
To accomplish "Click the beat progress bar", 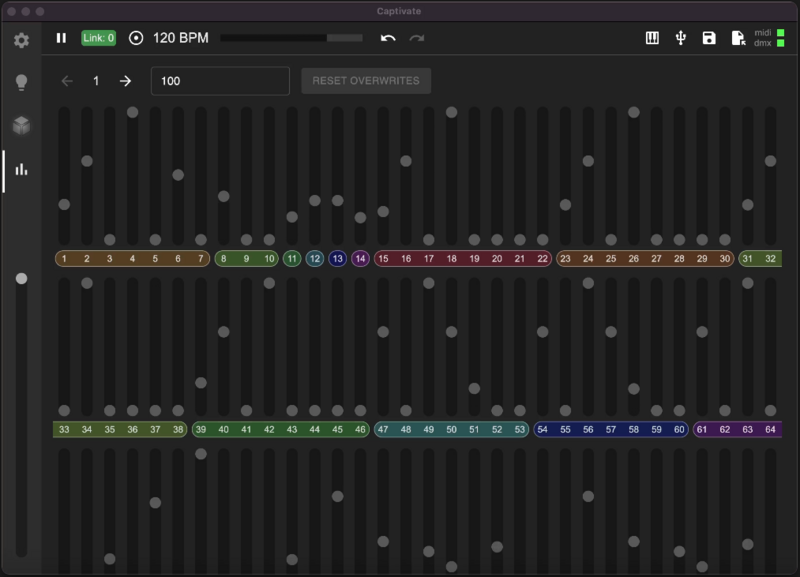I will (291, 38).
